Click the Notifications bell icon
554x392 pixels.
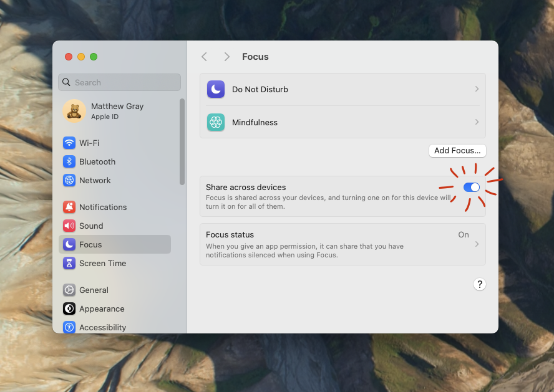[x=69, y=207]
